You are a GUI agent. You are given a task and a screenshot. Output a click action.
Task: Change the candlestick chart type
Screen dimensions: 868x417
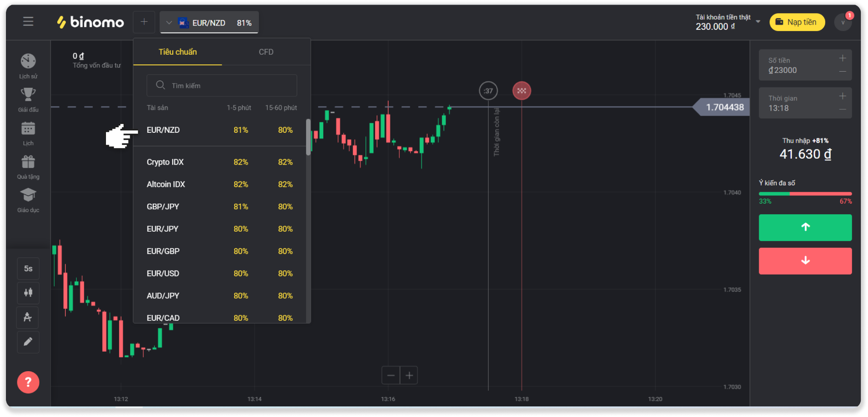point(28,293)
